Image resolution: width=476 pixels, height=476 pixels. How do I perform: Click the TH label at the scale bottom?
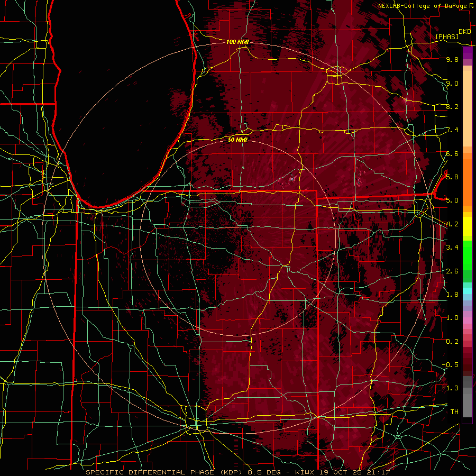(x=454, y=411)
